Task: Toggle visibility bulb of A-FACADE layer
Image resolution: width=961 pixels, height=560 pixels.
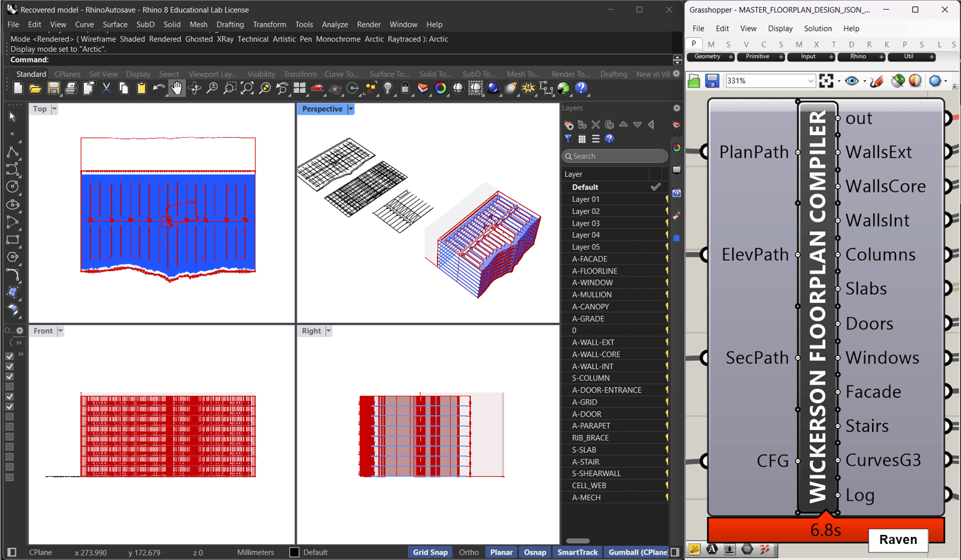Action: click(667, 259)
